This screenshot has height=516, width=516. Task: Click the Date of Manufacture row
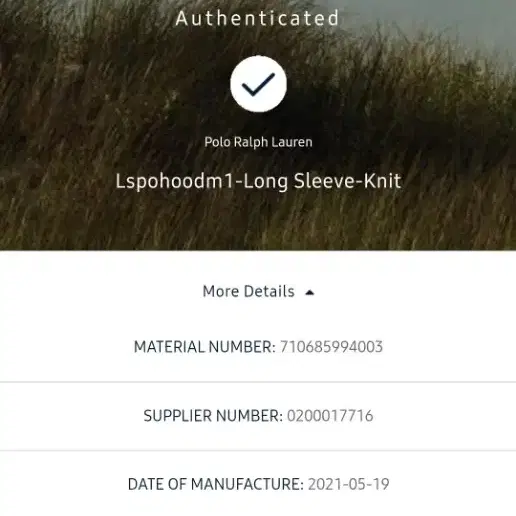point(258,484)
